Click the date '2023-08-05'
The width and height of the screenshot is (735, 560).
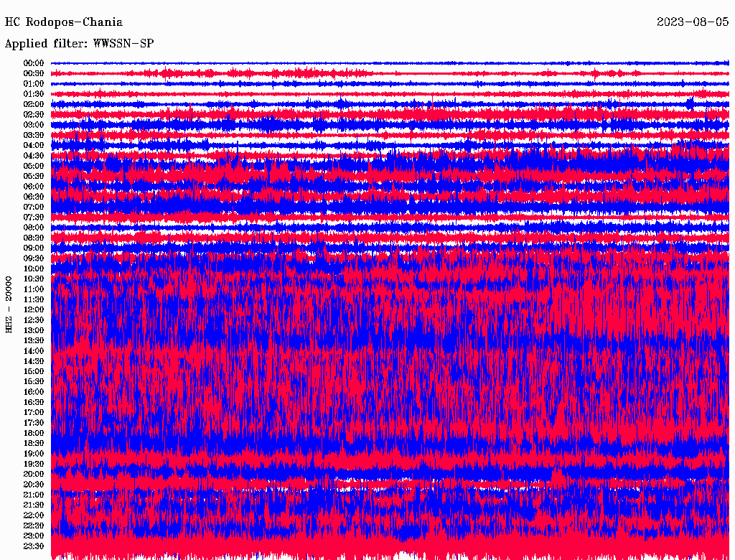(693, 22)
